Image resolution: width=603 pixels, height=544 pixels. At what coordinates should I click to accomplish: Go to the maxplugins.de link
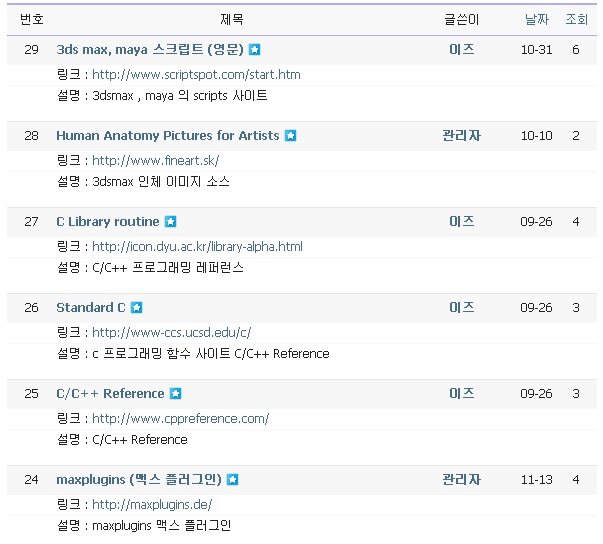tap(152, 505)
